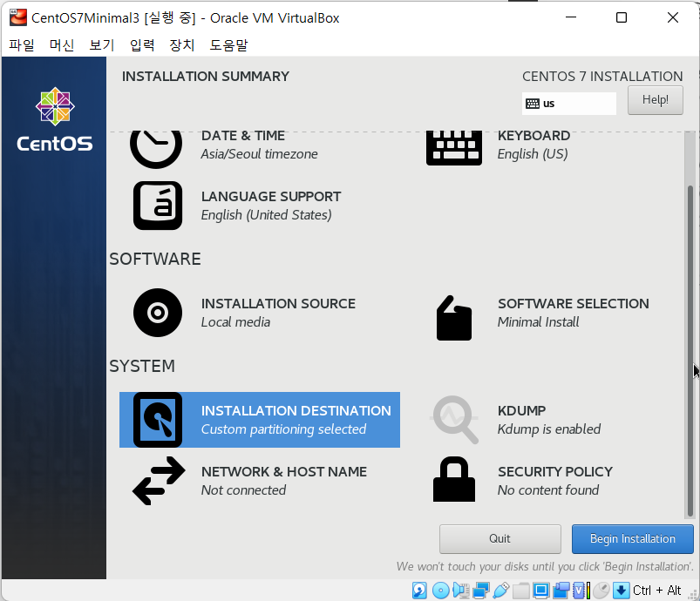Open the 파일 menu

pos(22,45)
